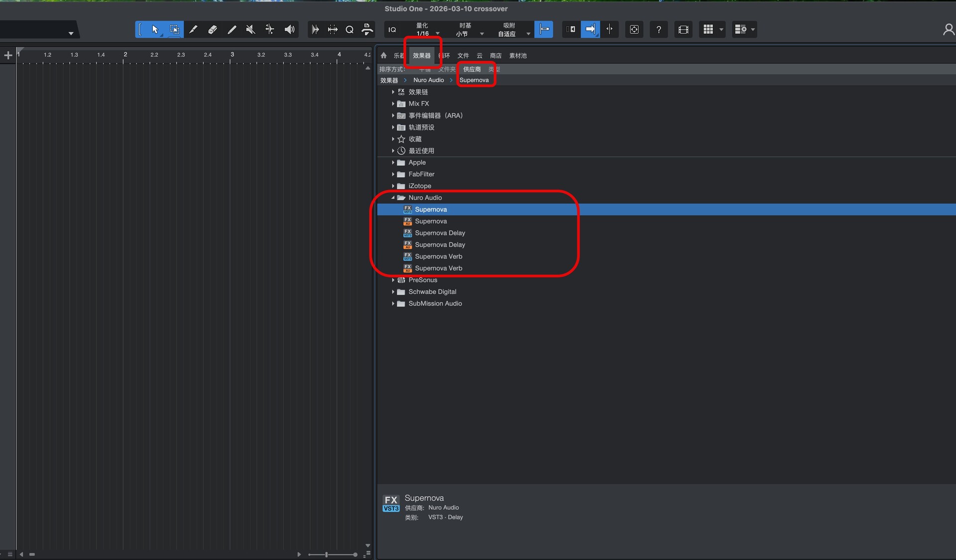Viewport: 956px width, 560px height.
Task: Toggle the IQ input quantize button
Action: (x=392, y=29)
